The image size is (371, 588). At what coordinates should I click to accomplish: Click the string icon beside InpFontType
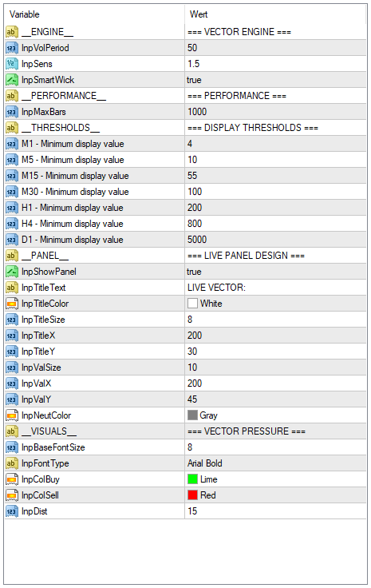coord(12,463)
